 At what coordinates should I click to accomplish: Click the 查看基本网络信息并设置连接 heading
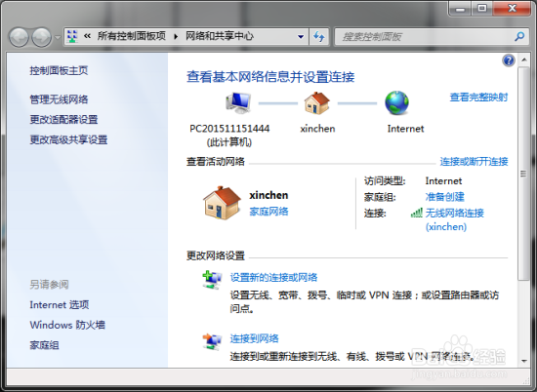[x=270, y=77]
